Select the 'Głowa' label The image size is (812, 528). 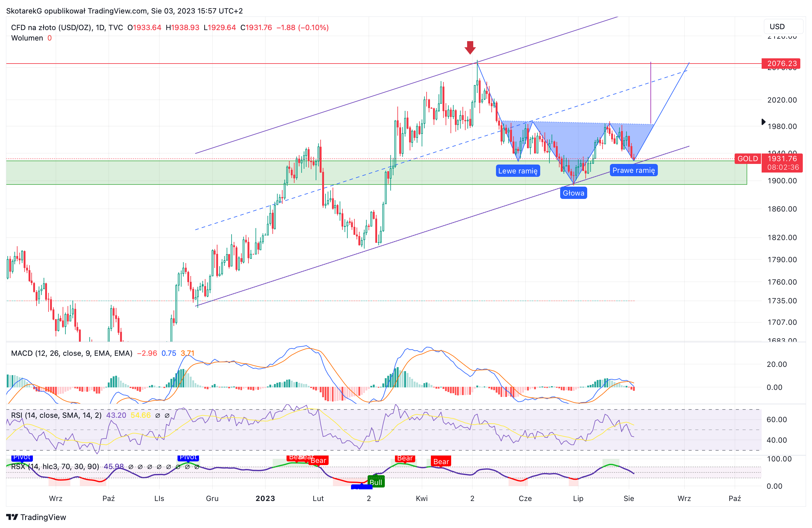(573, 193)
